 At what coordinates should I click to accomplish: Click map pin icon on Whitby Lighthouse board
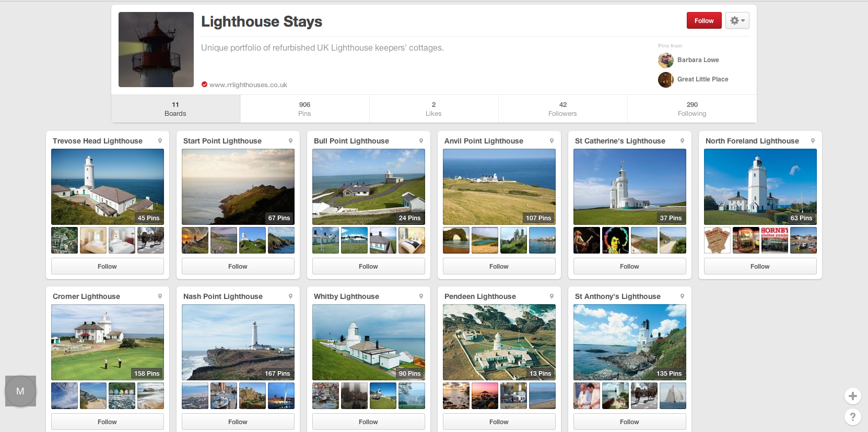(421, 296)
